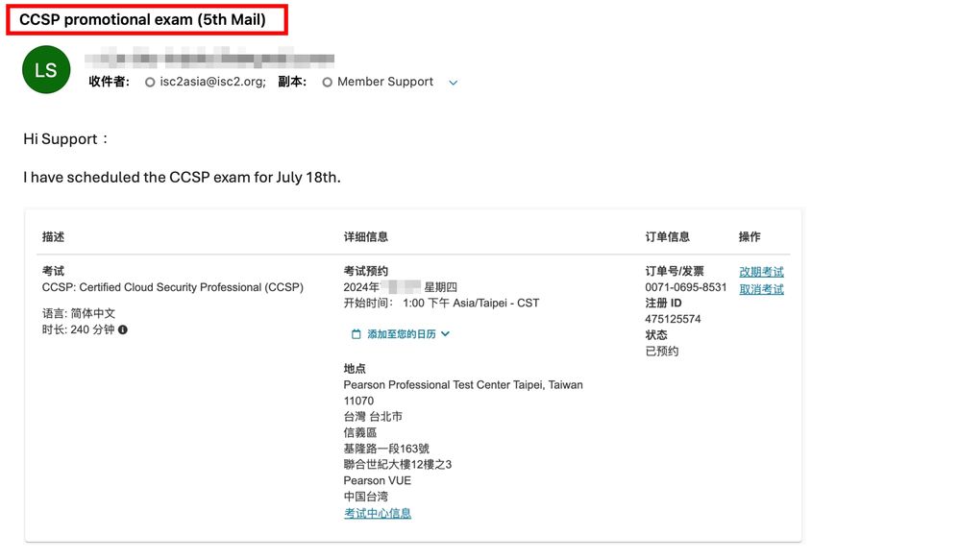This screenshot has height=560, width=959.
Task: Click the calendar icon before 添加至您的日历
Action: 356,334
